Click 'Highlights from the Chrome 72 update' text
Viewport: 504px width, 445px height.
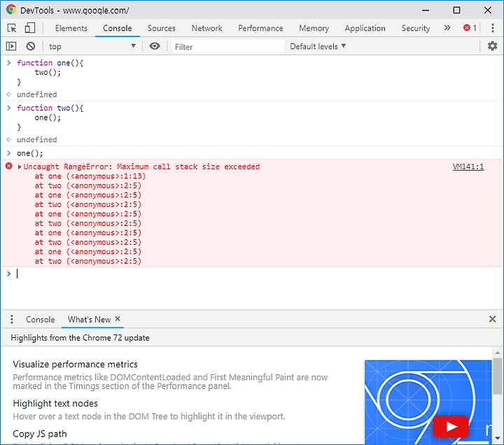pos(80,338)
